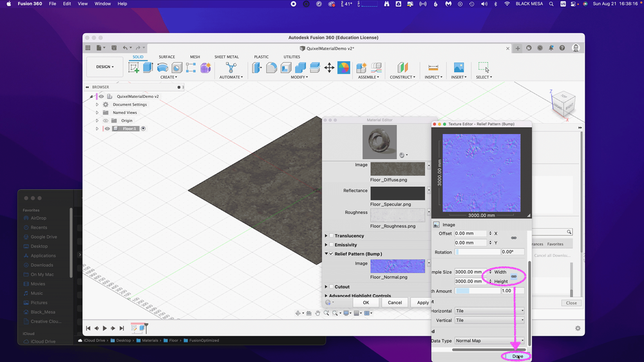Screen dimensions: 644x362
Task: Expand the Translucency section arrow
Action: 326,236
